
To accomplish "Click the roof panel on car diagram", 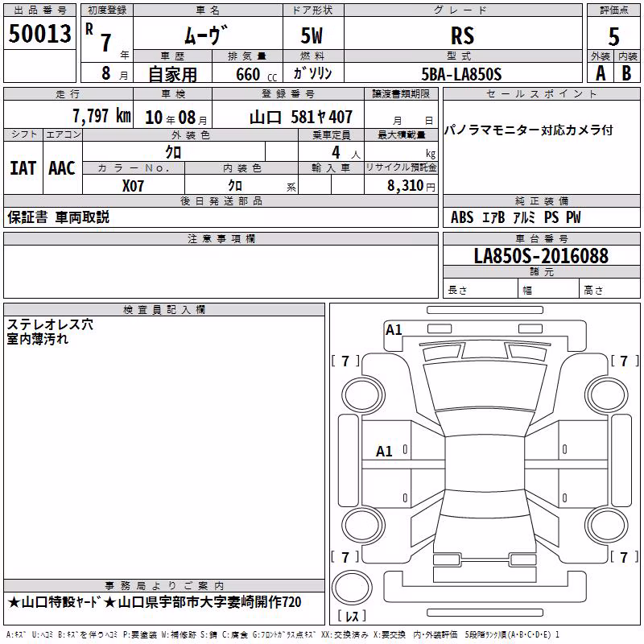I will point(485,463).
